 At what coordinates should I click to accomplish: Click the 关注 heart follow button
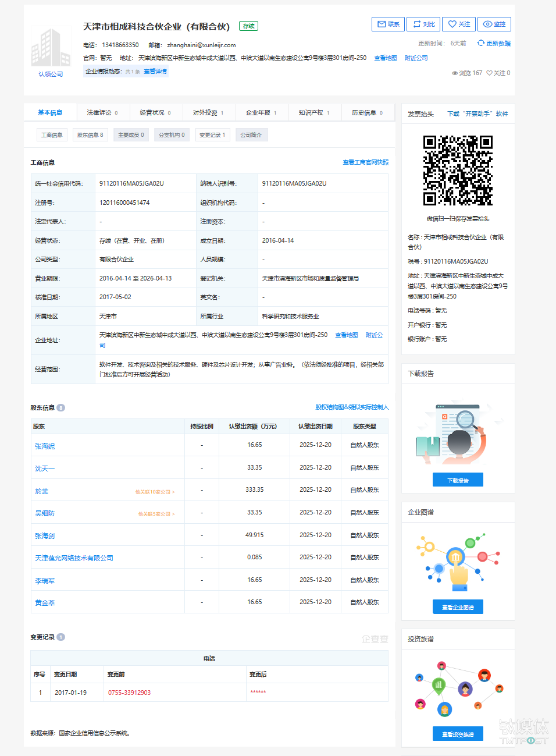pos(459,24)
